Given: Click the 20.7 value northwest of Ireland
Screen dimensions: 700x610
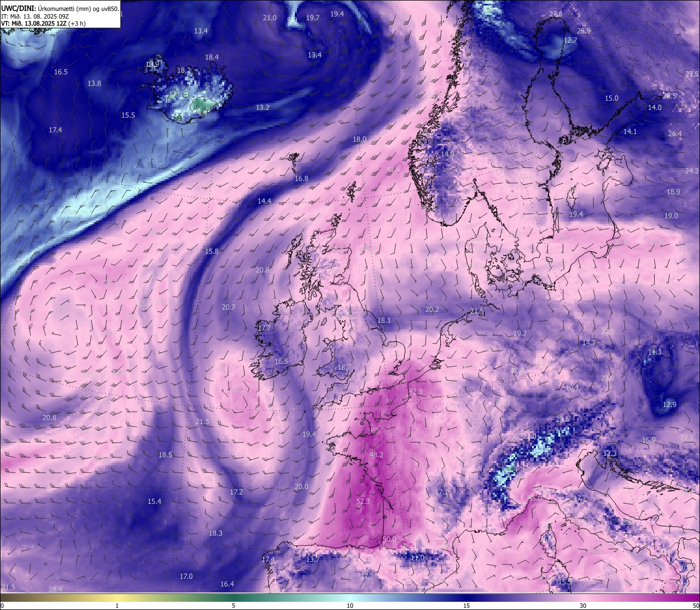Looking at the screenshot, I should point(228,307).
